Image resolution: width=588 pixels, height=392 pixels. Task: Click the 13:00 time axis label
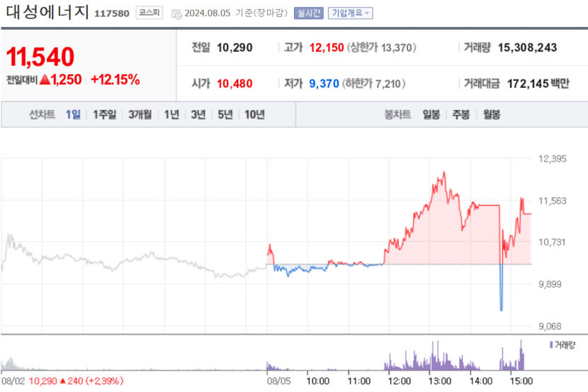pos(440,381)
